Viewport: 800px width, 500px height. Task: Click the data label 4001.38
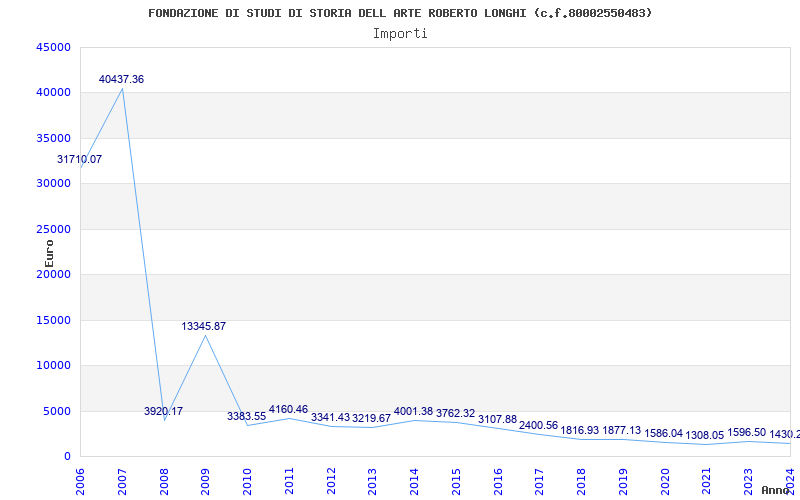coord(413,411)
